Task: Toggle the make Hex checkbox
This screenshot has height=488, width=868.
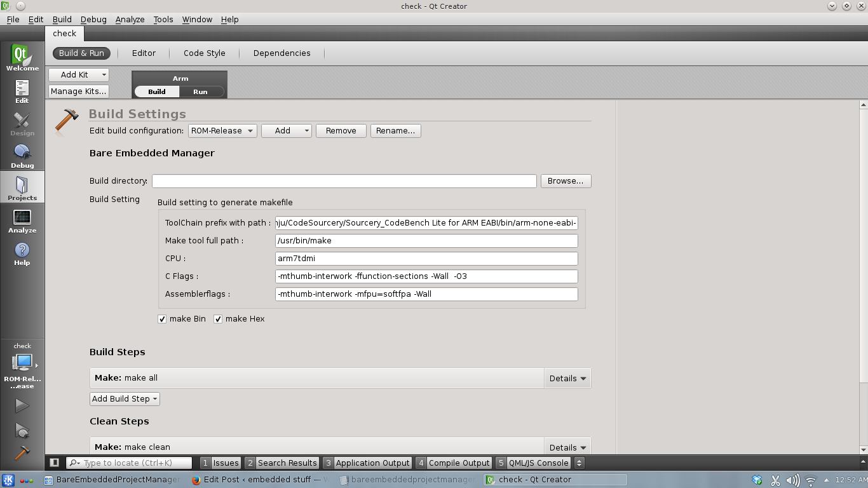Action: click(x=218, y=319)
